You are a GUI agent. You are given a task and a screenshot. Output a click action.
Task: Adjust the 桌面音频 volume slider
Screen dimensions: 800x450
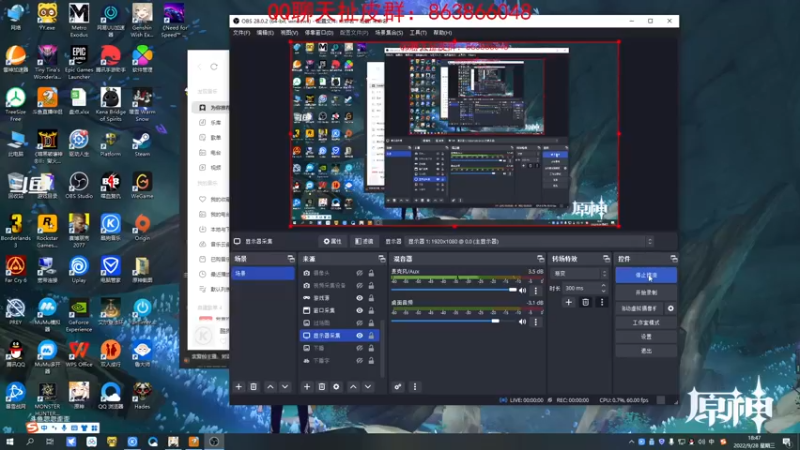click(454, 321)
